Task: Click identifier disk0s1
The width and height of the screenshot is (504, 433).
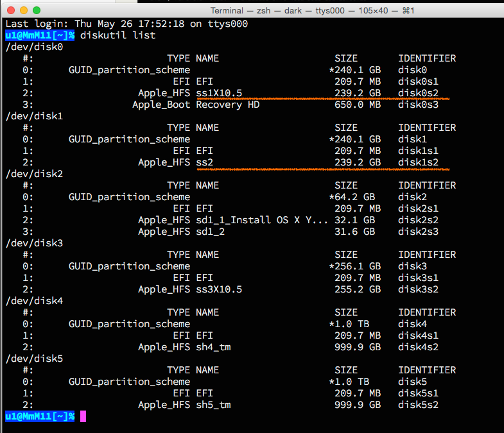Action: (419, 81)
